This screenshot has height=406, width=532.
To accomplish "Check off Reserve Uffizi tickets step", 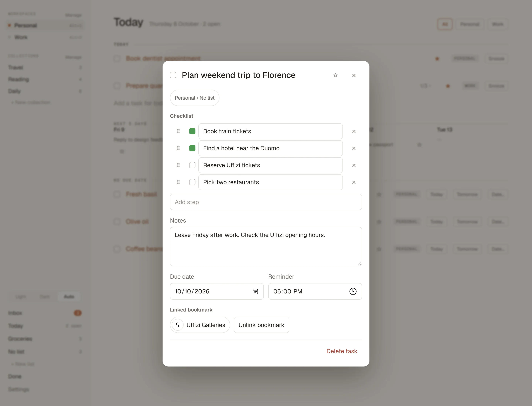I will point(192,165).
